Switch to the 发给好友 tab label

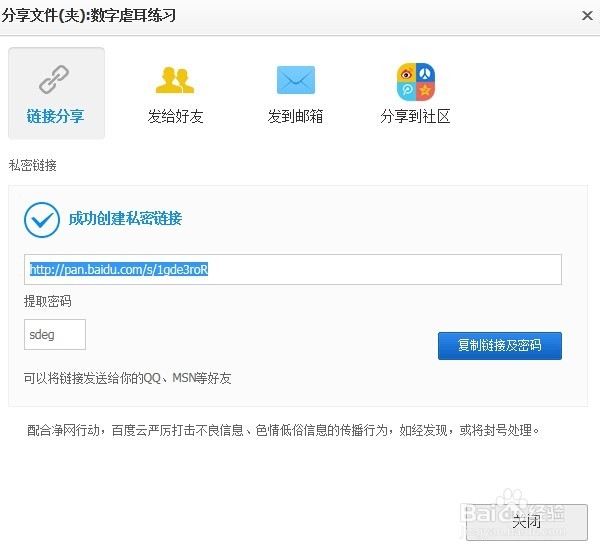click(x=175, y=116)
